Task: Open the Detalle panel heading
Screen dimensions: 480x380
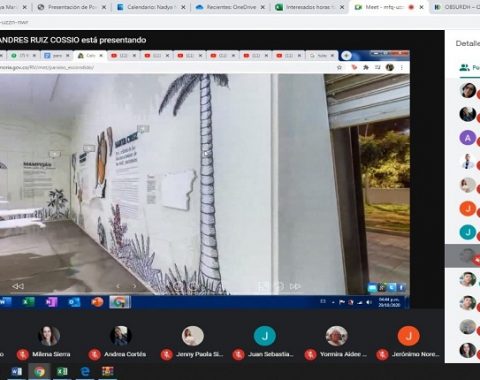Action: click(x=468, y=43)
